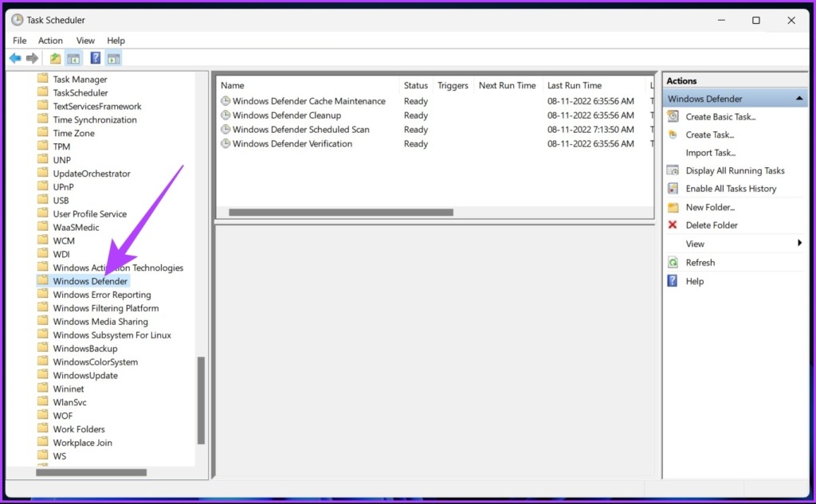Click the Enable All Tasks History icon
Image resolution: width=816 pixels, height=504 pixels.
click(673, 188)
